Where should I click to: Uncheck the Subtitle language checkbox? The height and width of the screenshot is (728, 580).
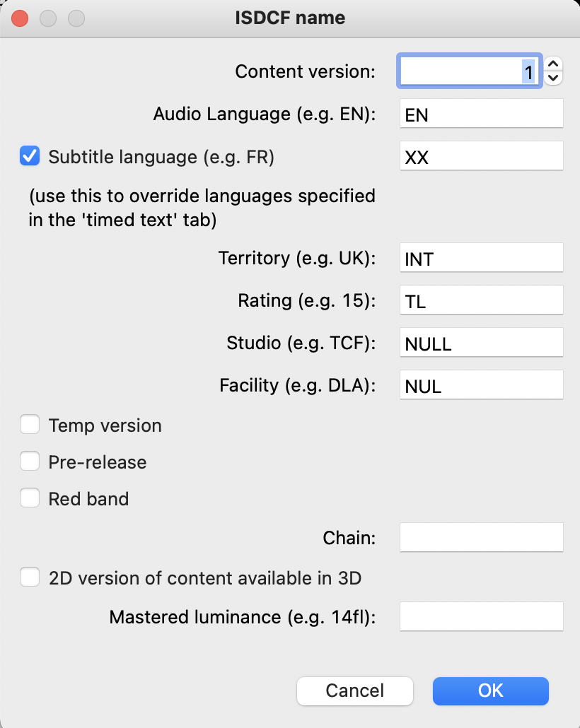[x=30, y=156]
